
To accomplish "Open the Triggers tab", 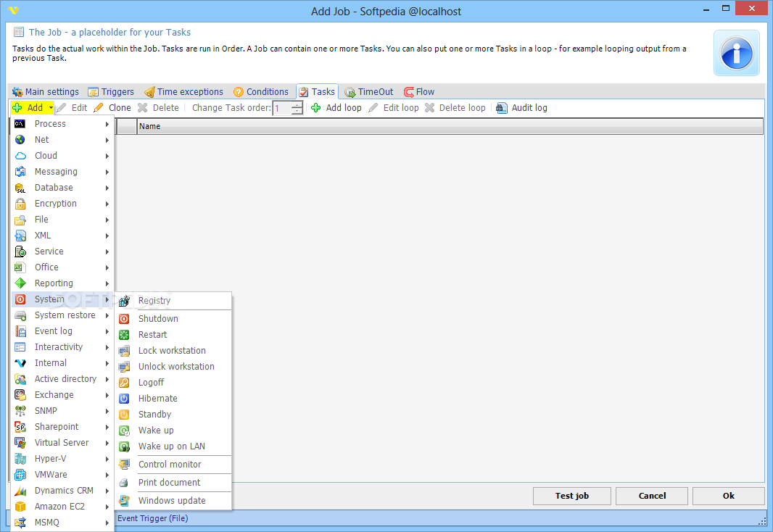I will 111,91.
